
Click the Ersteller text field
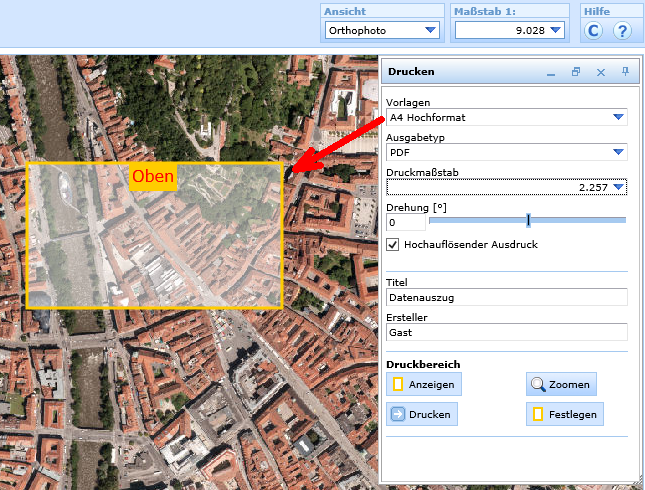(506, 332)
